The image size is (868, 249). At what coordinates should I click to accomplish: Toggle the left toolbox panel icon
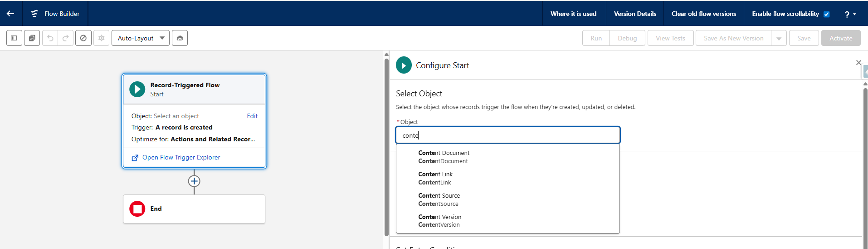[x=14, y=38]
